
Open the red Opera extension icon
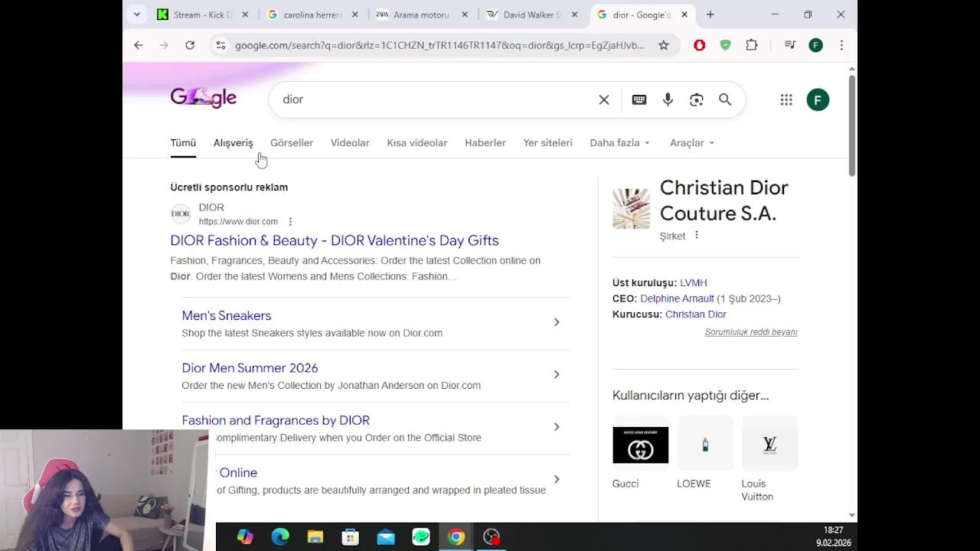699,45
